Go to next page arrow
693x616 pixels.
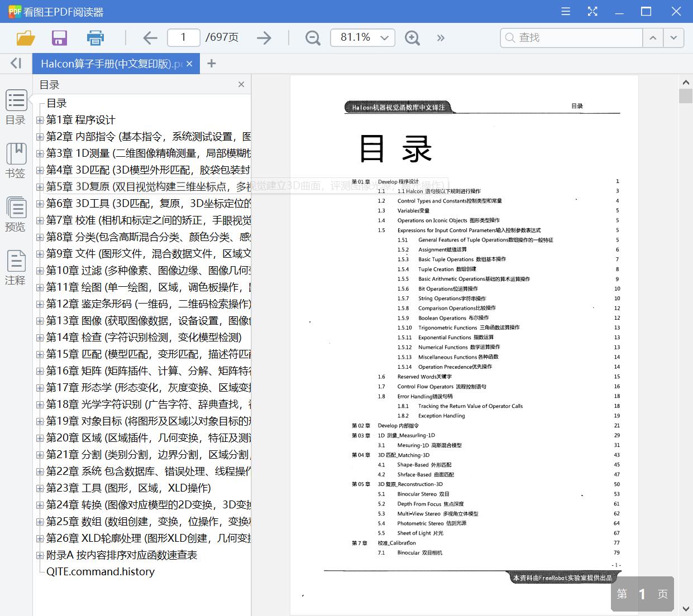[264, 38]
